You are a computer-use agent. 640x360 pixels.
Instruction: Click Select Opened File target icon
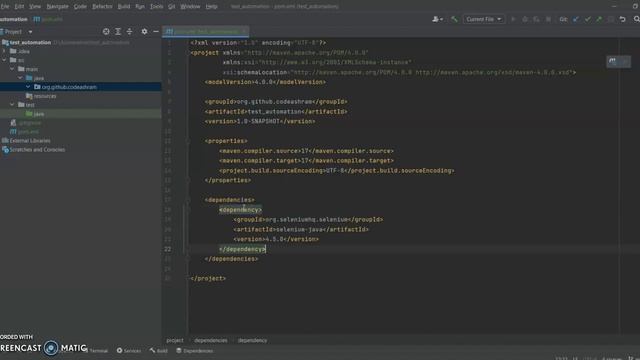pos(106,31)
